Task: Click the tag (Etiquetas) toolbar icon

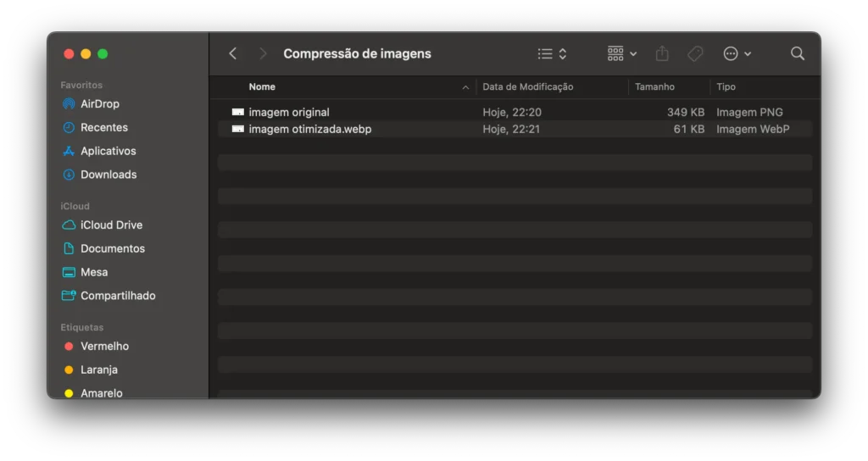Action: (695, 53)
